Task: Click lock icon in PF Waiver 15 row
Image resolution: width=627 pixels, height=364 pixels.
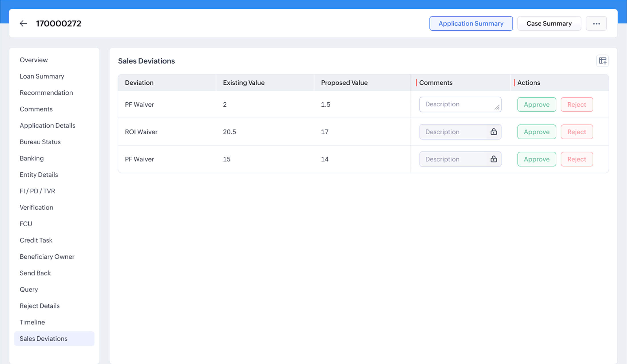Action: pos(494,159)
